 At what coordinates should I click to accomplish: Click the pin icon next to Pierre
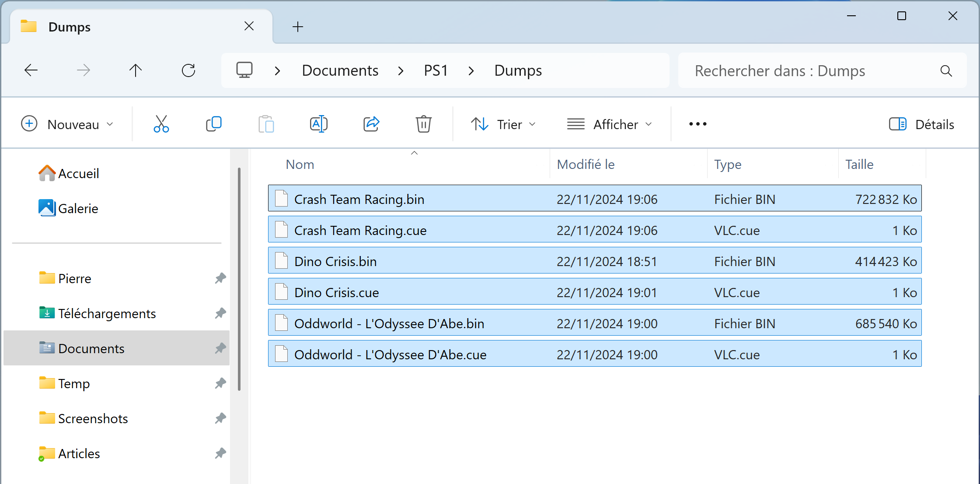[220, 278]
